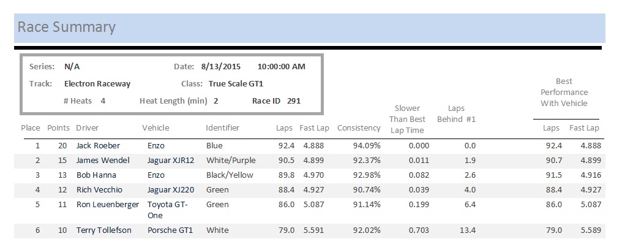Click Slower Than Best Lap Time header
This screenshot has width=644, height=247.
point(407,119)
